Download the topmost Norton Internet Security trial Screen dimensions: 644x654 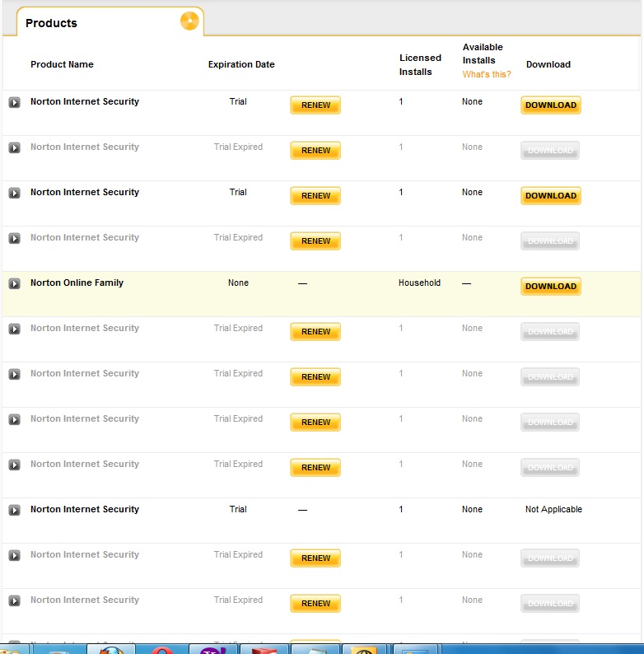551,105
